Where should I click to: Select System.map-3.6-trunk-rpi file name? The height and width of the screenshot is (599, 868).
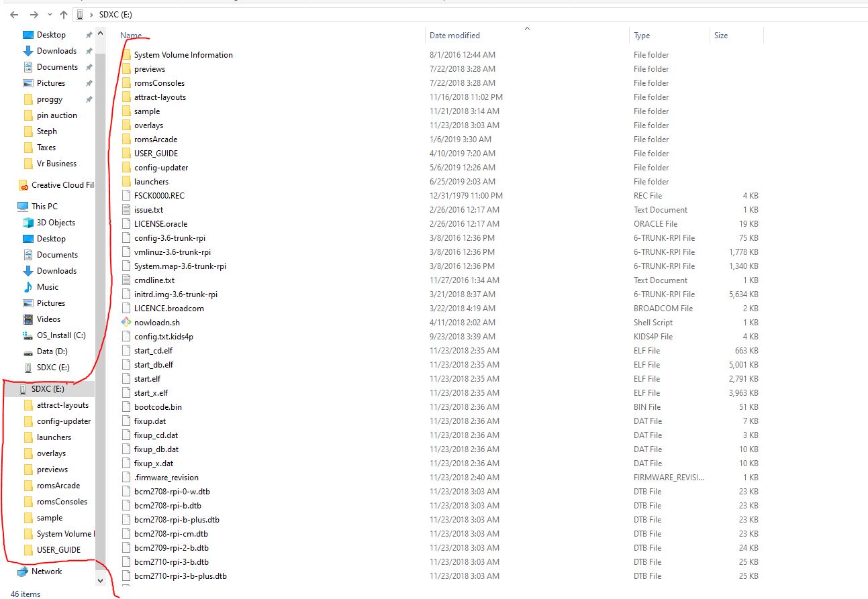tap(180, 266)
